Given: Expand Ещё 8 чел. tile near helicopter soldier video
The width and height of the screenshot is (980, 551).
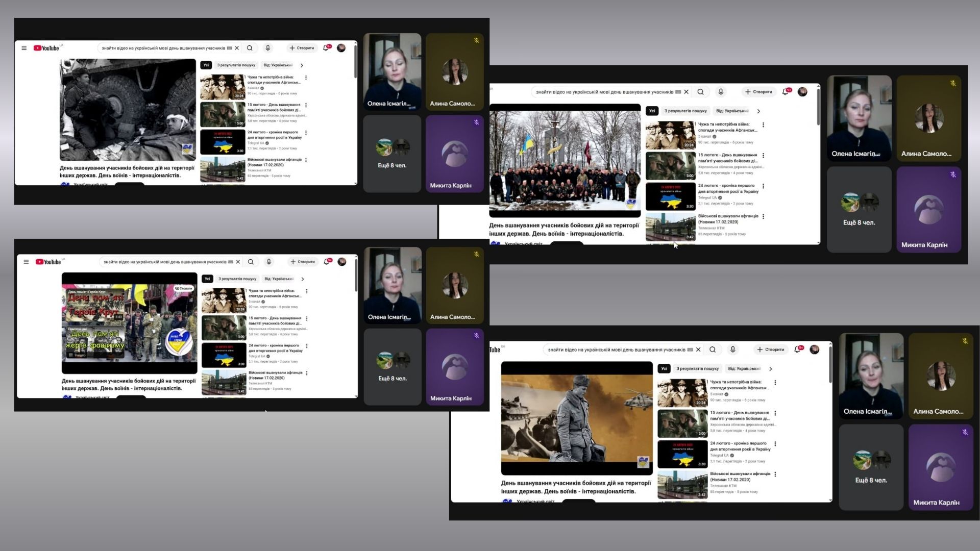Looking at the screenshot, I should [871, 467].
